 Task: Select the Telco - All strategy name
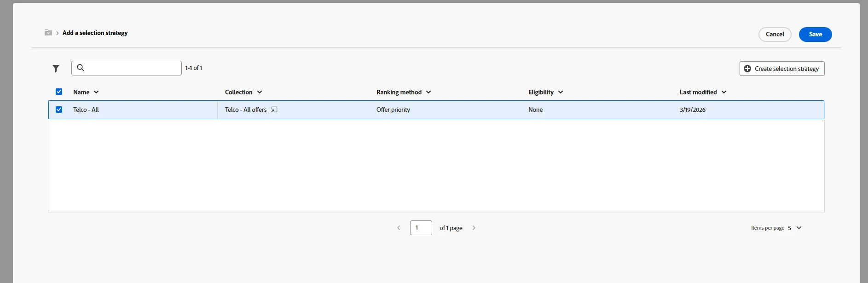pos(86,110)
